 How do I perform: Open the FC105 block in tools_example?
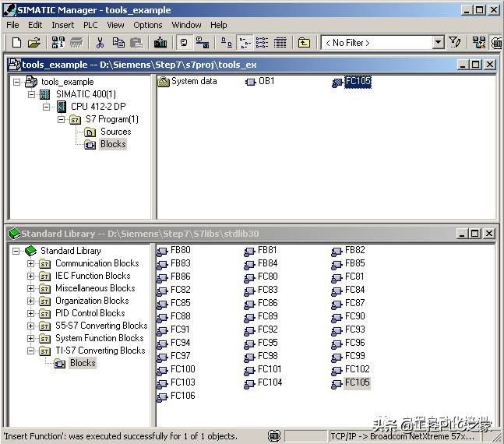[357, 82]
